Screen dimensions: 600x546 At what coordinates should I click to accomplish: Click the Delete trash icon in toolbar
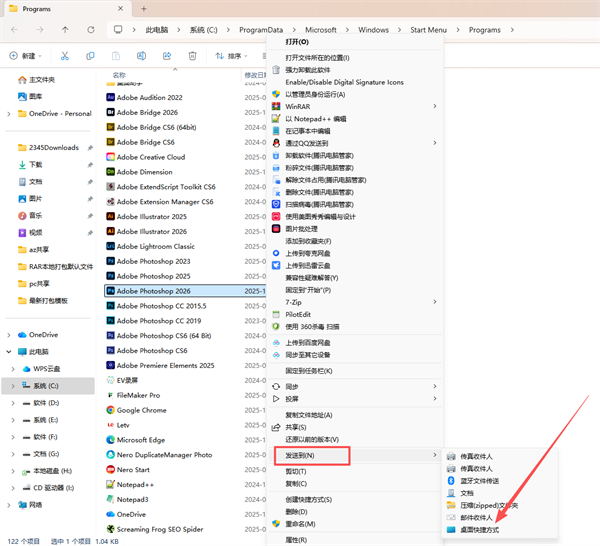(192, 56)
